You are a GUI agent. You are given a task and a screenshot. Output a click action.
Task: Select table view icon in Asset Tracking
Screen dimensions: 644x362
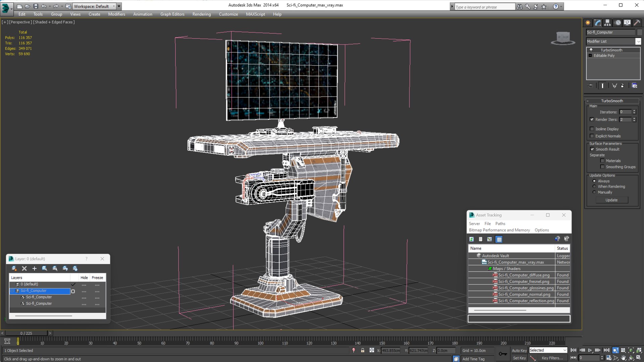pos(499,239)
